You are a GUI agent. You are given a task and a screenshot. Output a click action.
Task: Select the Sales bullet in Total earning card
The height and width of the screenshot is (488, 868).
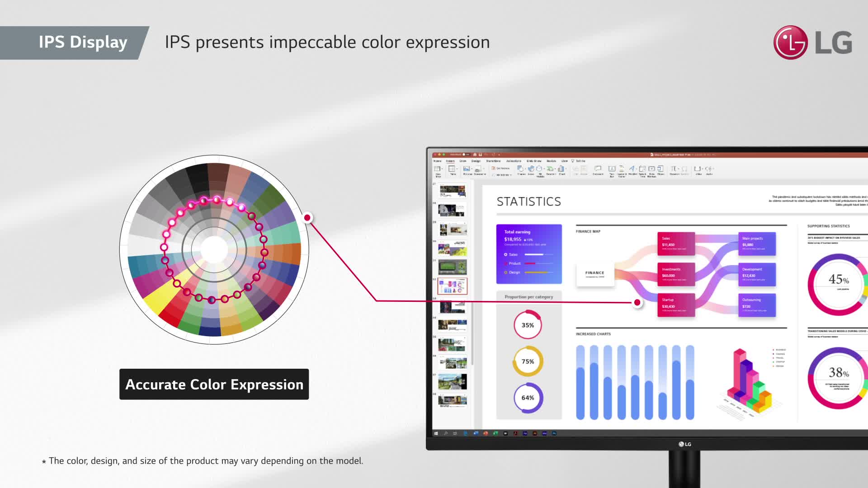[506, 254]
